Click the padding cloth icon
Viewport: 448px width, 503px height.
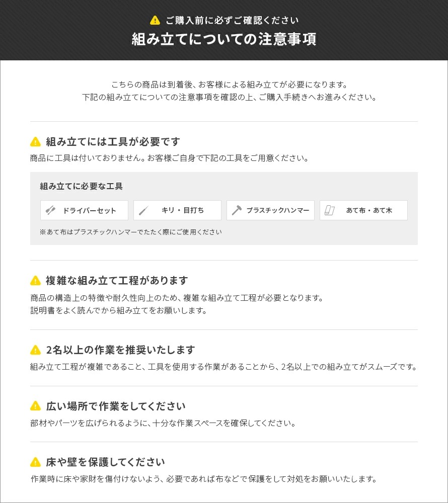[x=330, y=210]
